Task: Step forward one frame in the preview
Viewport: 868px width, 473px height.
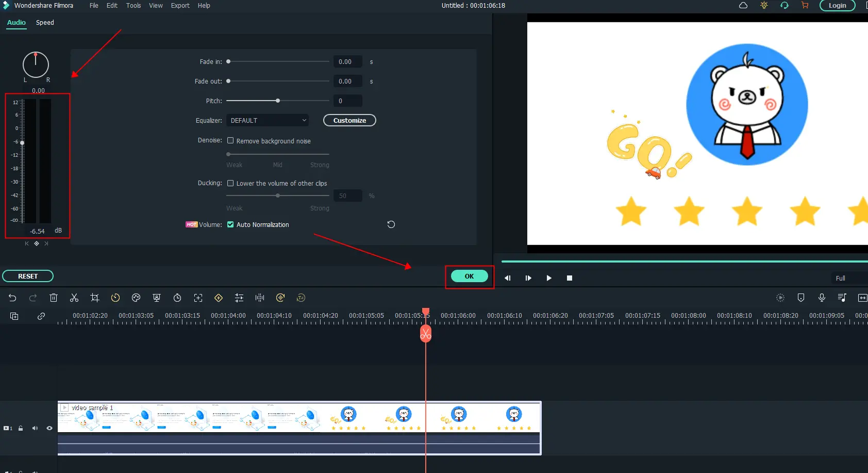Action: 528,278
